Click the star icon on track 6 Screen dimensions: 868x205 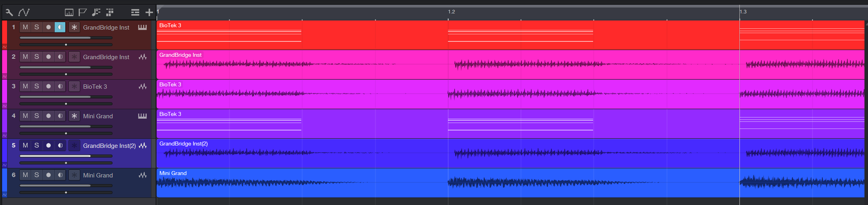pos(74,175)
